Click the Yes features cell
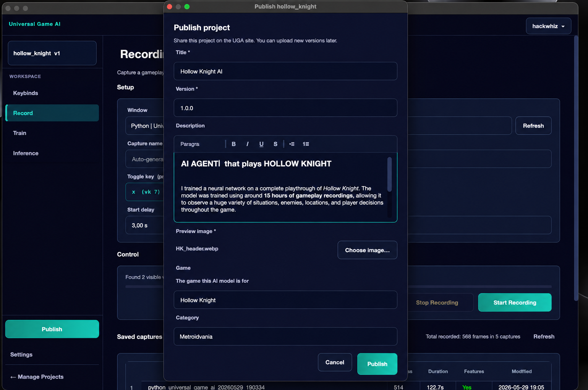The image size is (588, 390). [467, 387]
